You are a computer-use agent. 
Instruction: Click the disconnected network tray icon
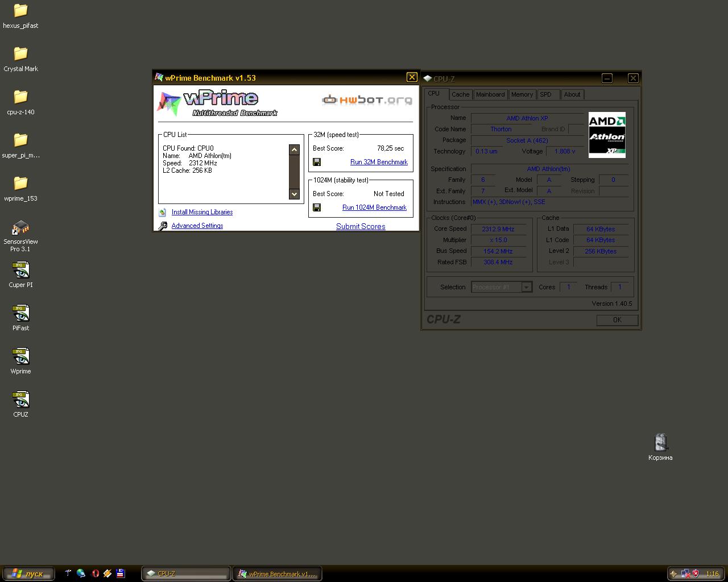pyautogui.click(x=686, y=573)
